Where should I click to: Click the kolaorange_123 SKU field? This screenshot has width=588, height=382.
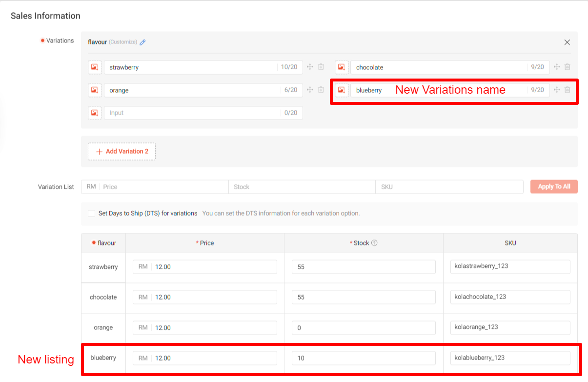tap(510, 327)
